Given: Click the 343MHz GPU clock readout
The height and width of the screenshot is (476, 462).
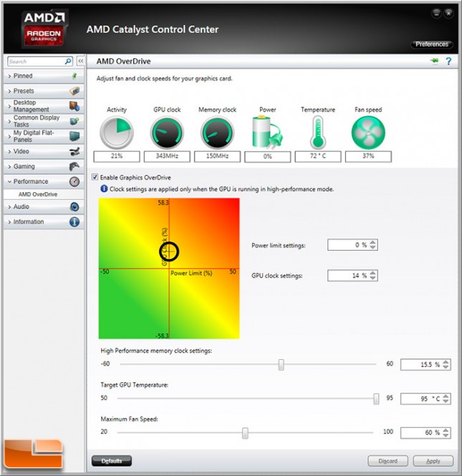Looking at the screenshot, I should point(167,156).
